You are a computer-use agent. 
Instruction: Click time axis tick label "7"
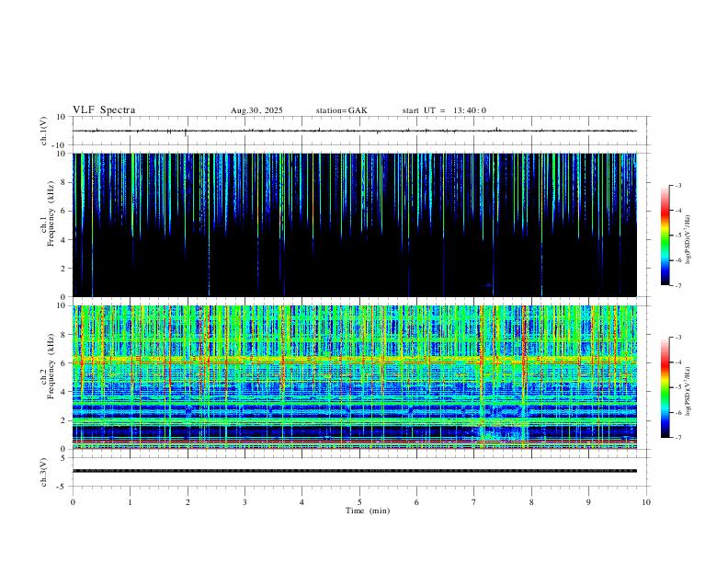pos(474,502)
